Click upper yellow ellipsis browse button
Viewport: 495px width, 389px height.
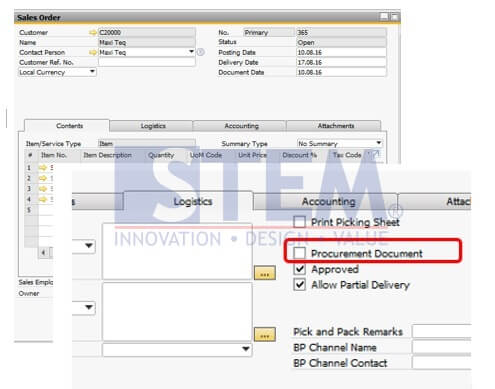coord(265,273)
